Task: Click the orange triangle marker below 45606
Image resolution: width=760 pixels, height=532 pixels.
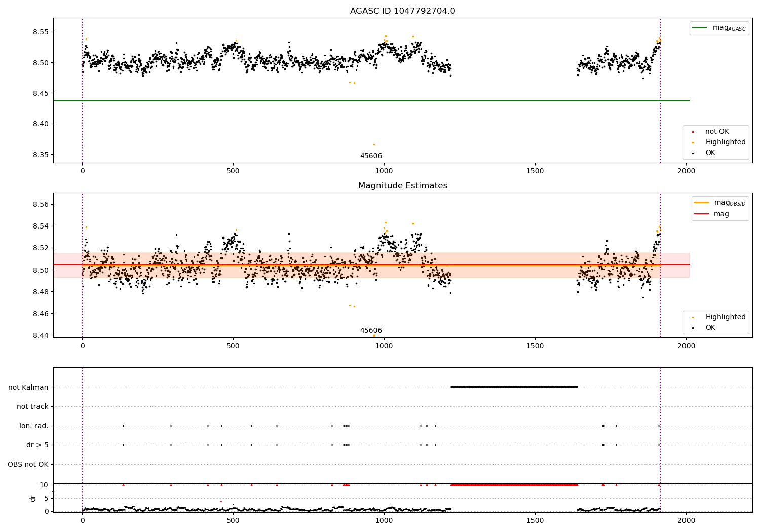Action: (374, 336)
